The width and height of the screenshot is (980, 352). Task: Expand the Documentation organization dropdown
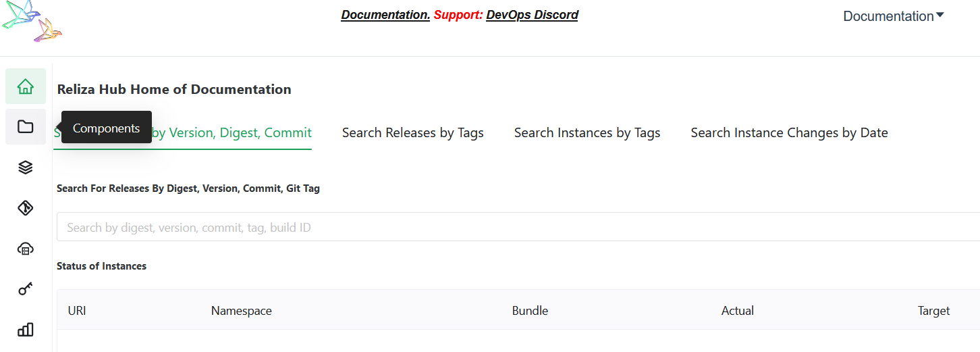(x=894, y=16)
